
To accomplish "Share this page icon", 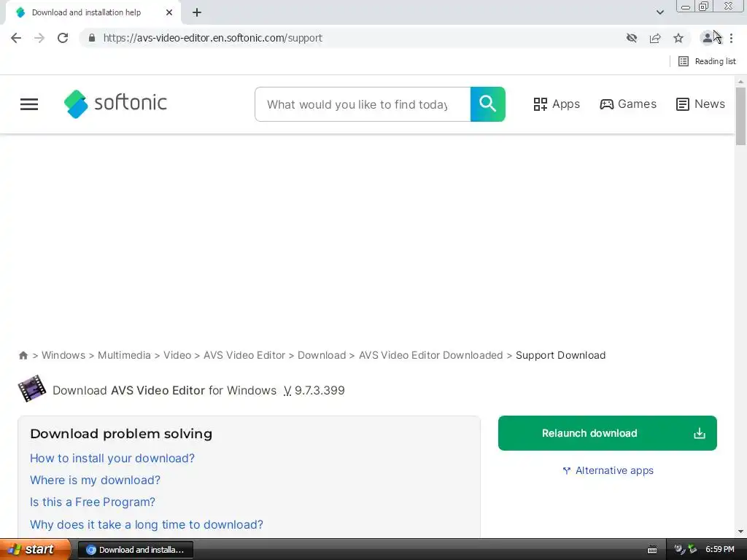I will 655,38.
